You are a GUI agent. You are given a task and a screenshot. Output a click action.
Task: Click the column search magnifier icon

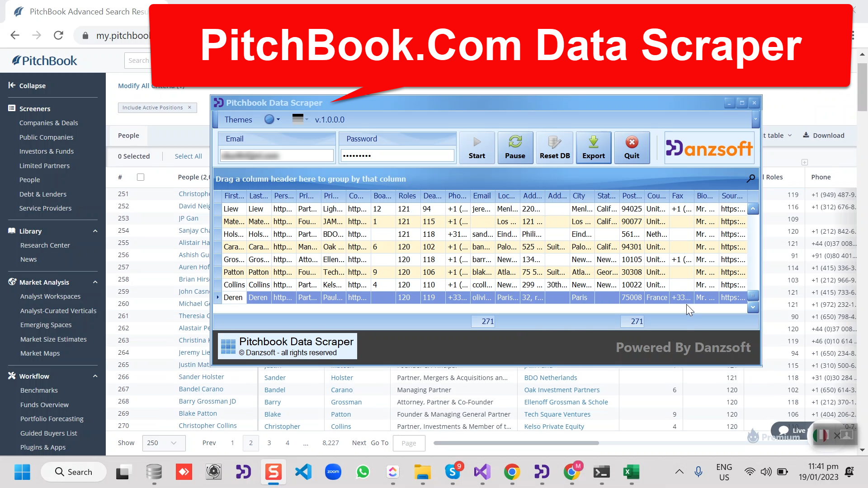pyautogui.click(x=750, y=179)
